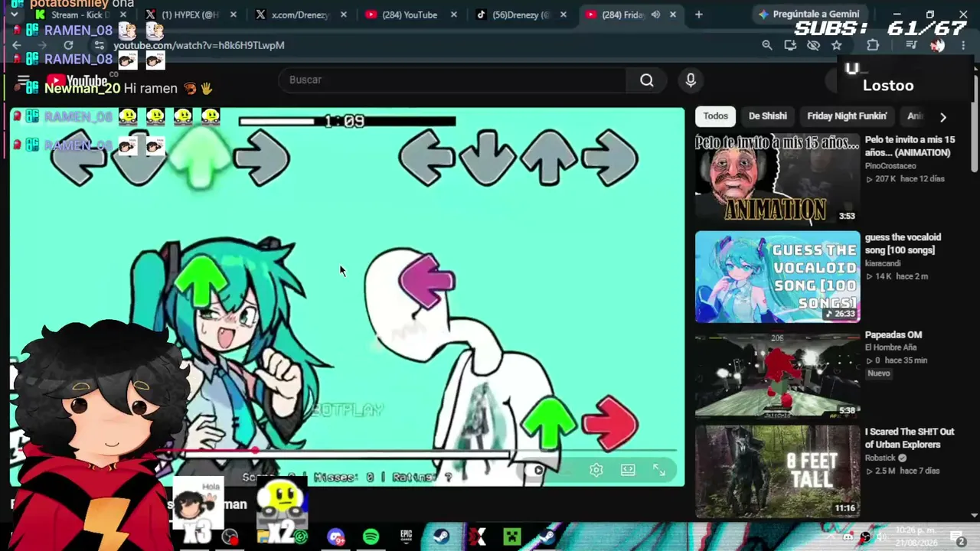Close the Stream - Kick tab
Screen dimensions: 980x551
tap(122, 15)
